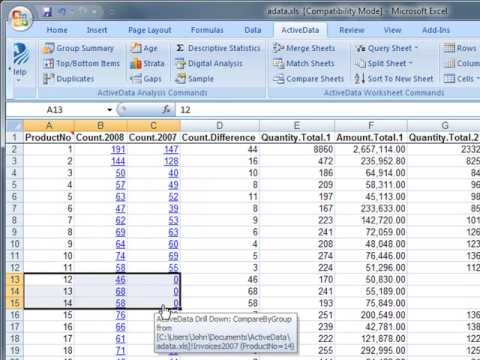The image size is (480, 360).
Task: Follow the 191 link in Count.2008
Action: [118, 149]
